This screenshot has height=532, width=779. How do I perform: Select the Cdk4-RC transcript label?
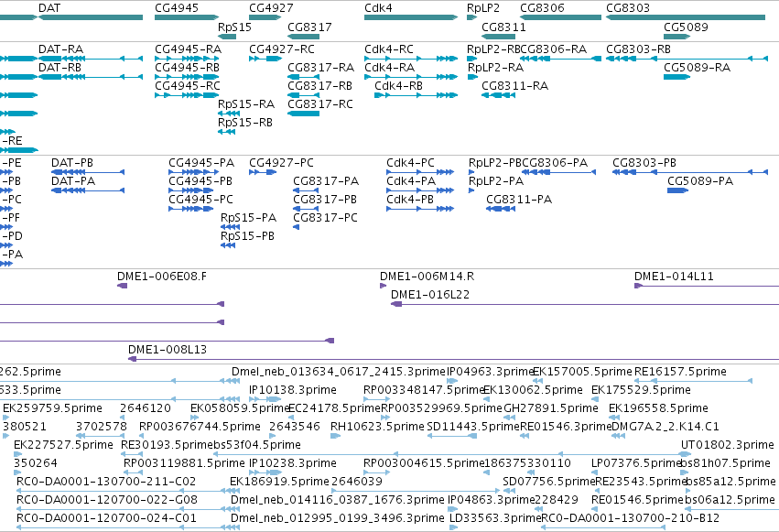pos(389,49)
